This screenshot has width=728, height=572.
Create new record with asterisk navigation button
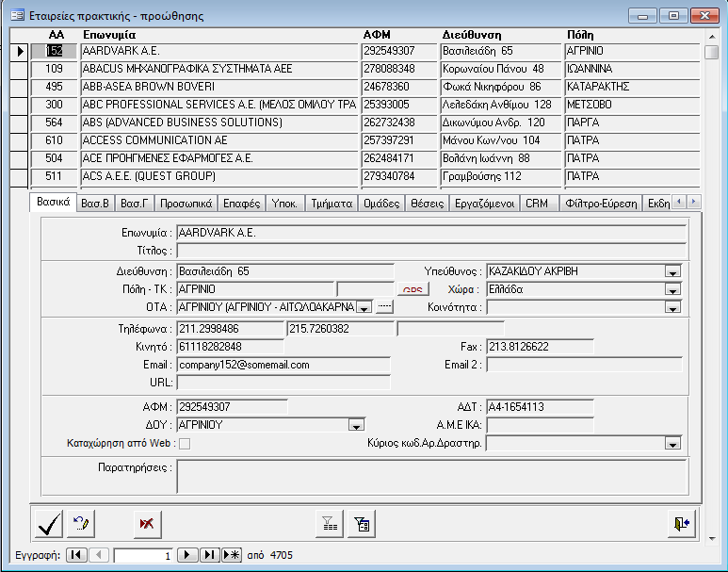[231, 555]
